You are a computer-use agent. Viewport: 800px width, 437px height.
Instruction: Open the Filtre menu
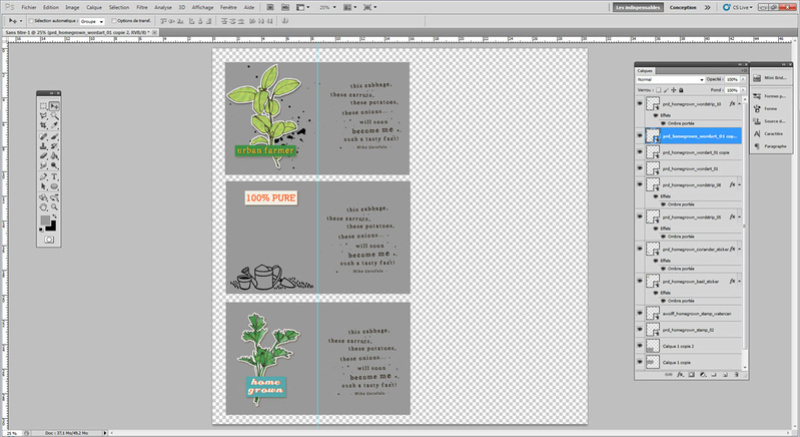pyautogui.click(x=142, y=7)
